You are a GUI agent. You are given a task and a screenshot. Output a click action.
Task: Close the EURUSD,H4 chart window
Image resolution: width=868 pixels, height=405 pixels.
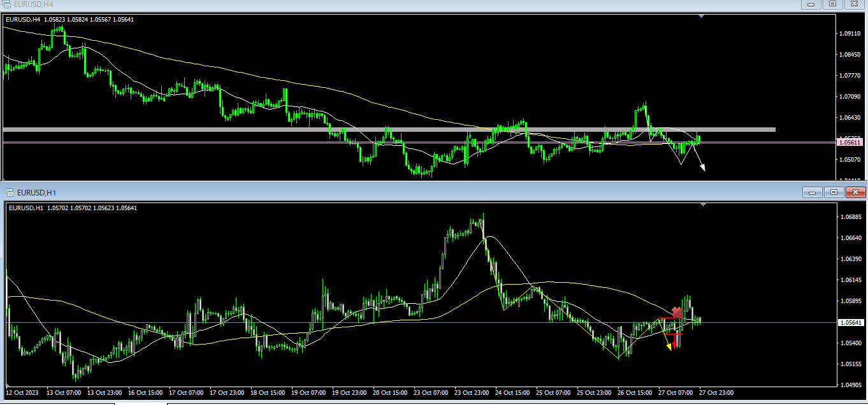click(854, 4)
